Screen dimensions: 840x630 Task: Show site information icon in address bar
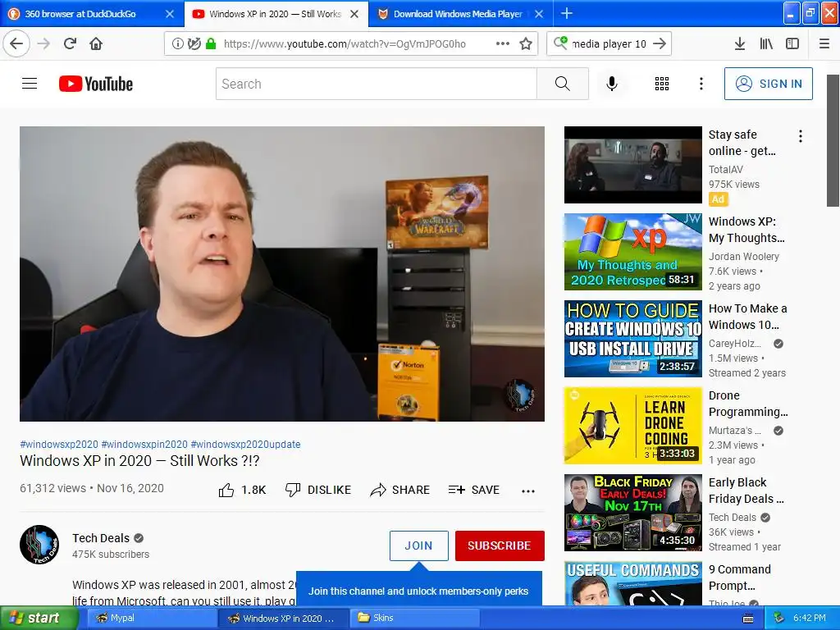point(177,44)
